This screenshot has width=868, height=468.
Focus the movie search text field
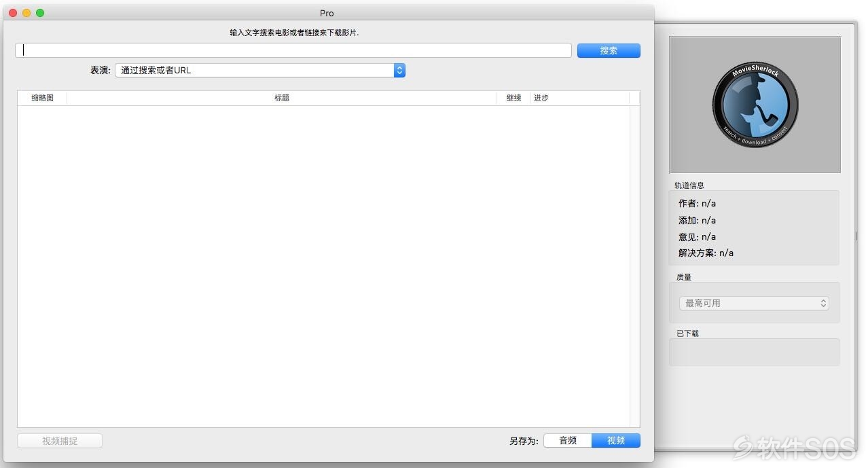293,50
